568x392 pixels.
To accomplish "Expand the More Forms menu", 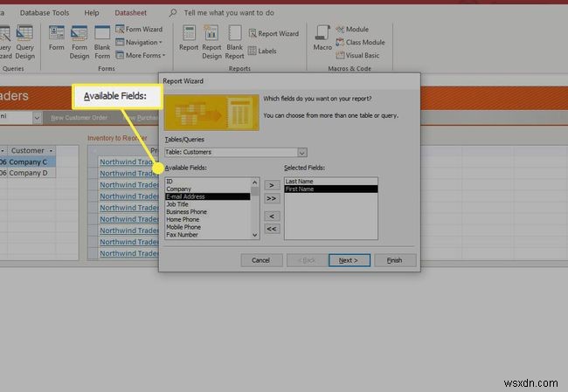I will tap(141, 55).
